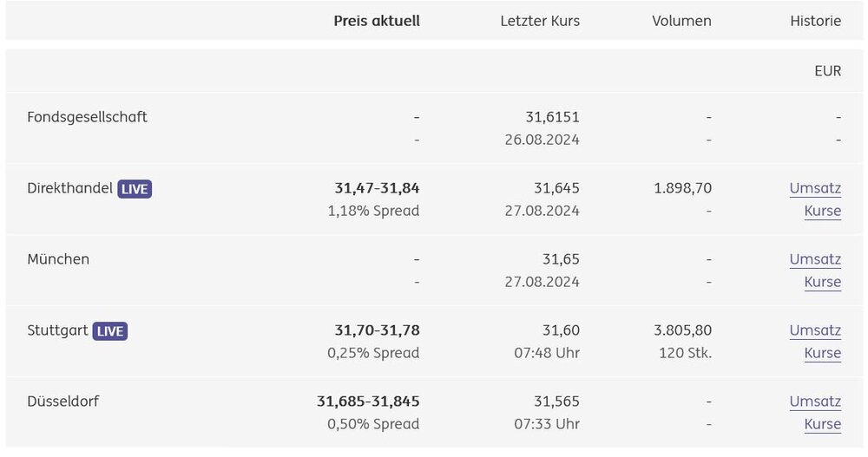Open Umsatz history for Düsseldorf

(815, 402)
